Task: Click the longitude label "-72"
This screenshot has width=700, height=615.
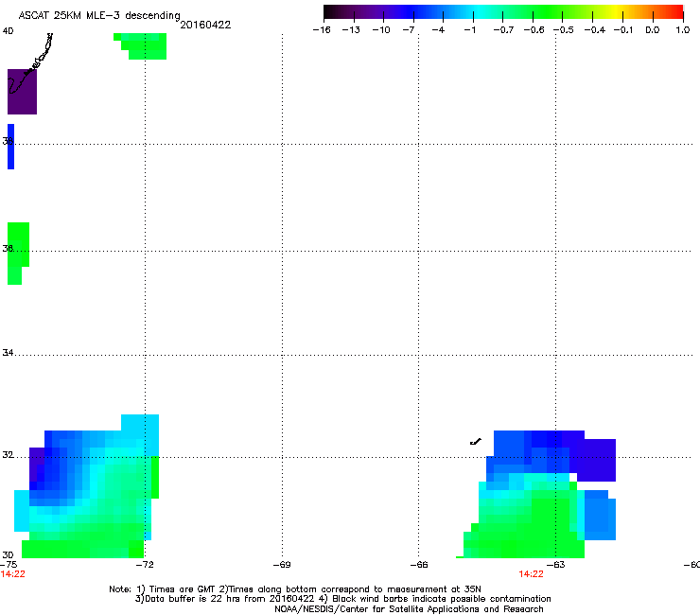Action: [145, 565]
